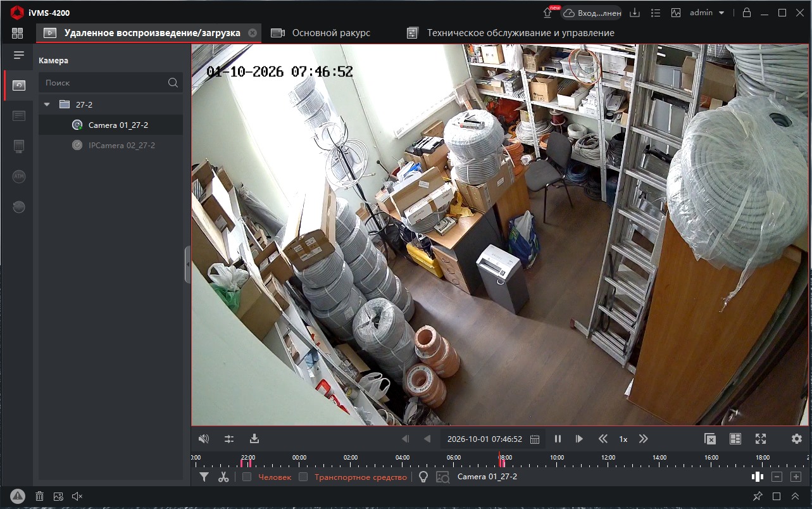Viewport: 812px width, 509px height.
Task: Step forward one frame
Action: pos(579,439)
